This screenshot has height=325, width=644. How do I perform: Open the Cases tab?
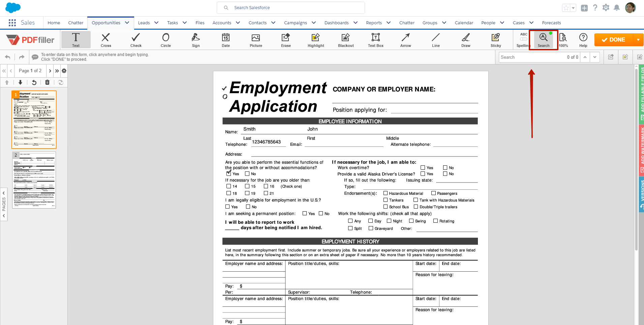click(x=519, y=23)
